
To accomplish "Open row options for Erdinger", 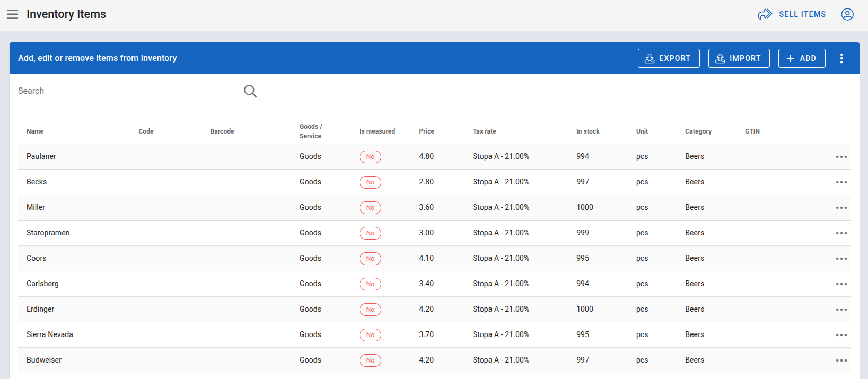I will coord(841,310).
